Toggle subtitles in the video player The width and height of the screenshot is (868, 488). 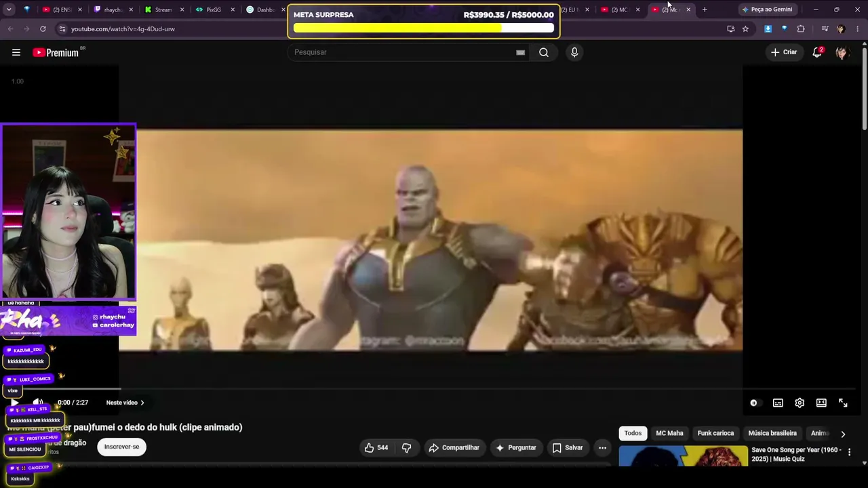[778, 403]
